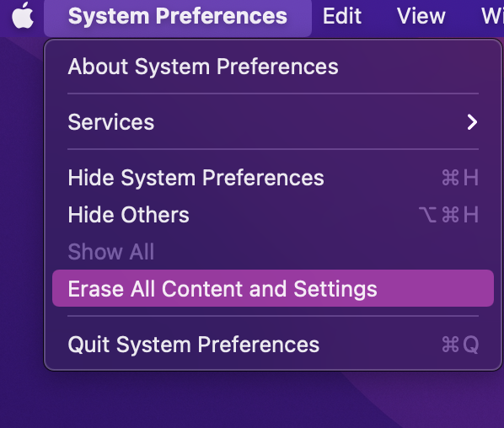Open the Apple logo menu
The image size is (504, 428).
[23, 15]
